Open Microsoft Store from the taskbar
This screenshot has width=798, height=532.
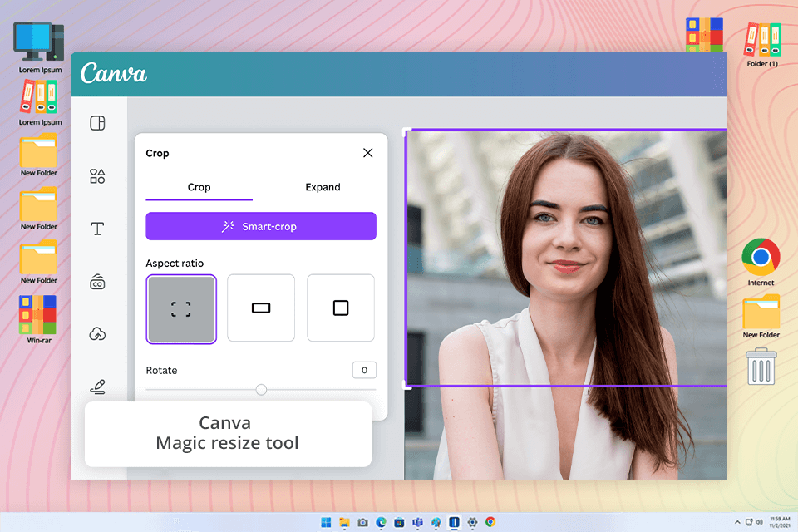point(400,522)
